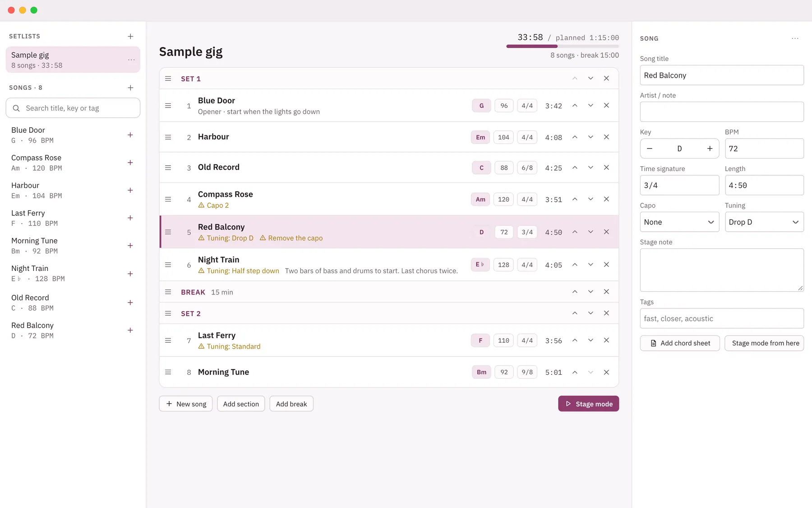Click the Stage note text area
Viewport: 812px width, 508px height.
point(722,270)
